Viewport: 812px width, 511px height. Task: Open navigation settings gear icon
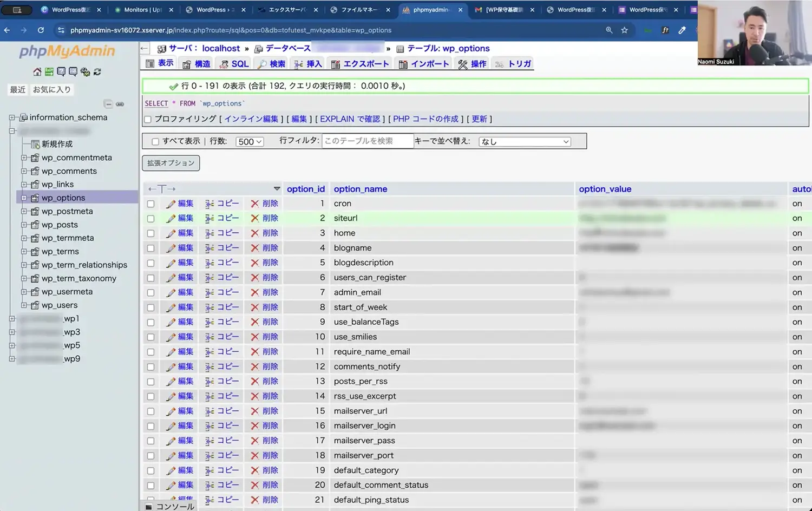[85, 71]
